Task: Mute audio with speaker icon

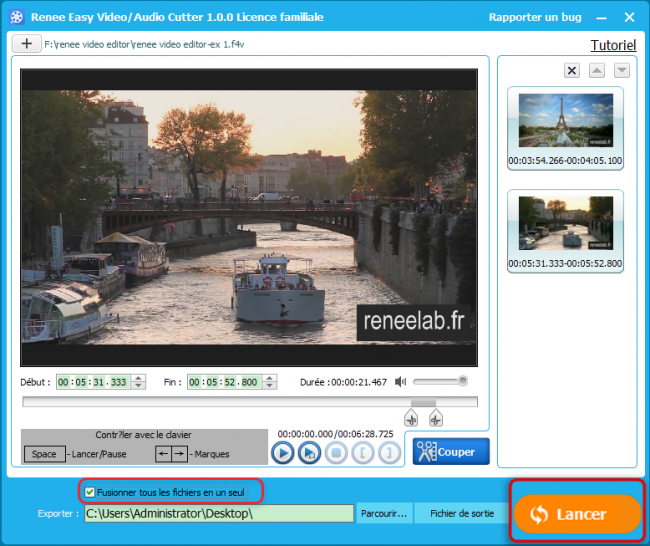Action: [x=400, y=381]
